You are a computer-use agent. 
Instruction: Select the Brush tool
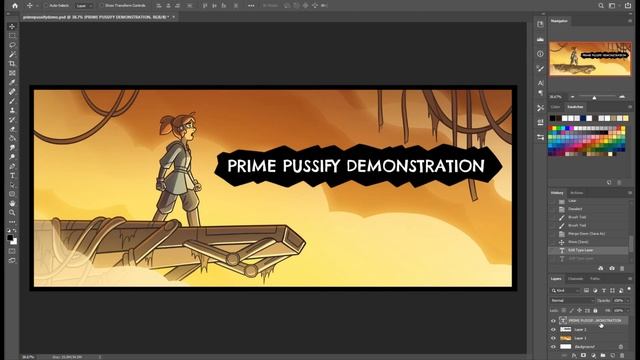(x=12, y=101)
